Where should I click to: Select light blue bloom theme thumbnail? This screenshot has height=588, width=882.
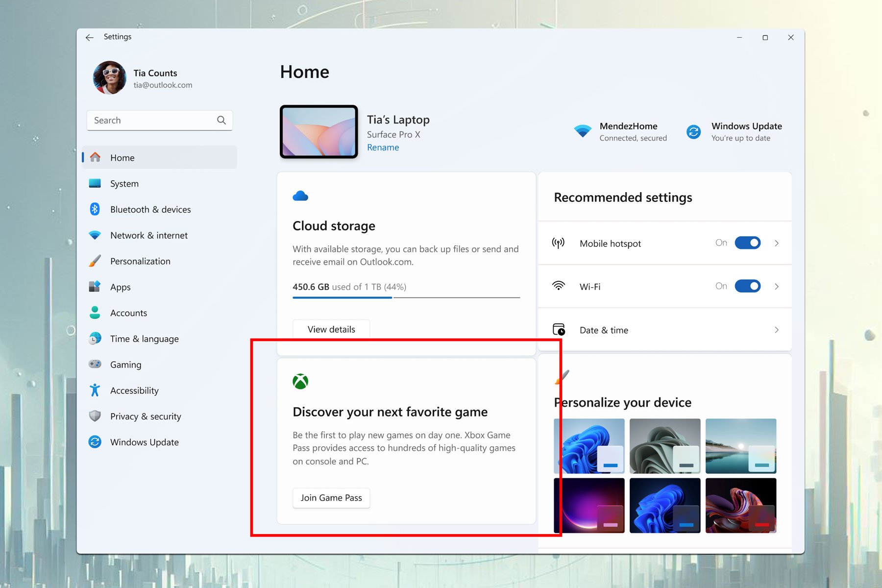click(x=589, y=446)
